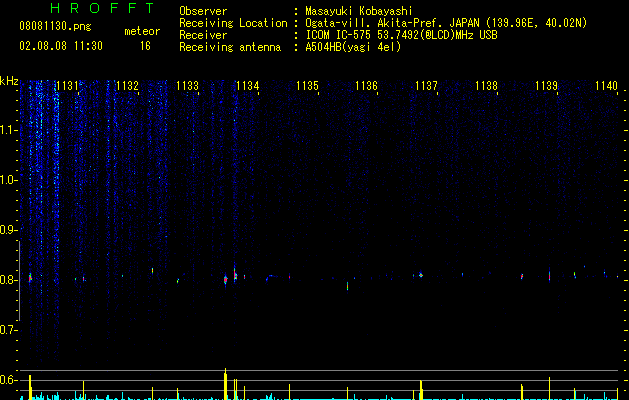Click the 'Receiving antenna' label
Viewport: 629px width, 400px height.
click(x=230, y=47)
